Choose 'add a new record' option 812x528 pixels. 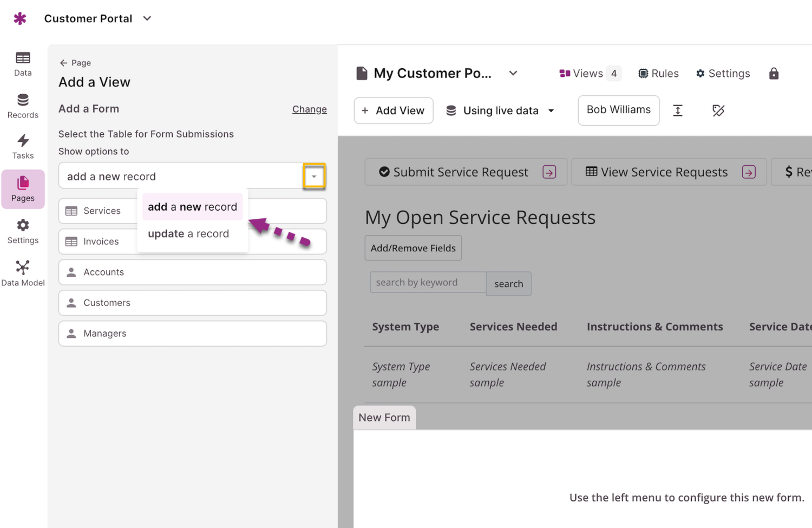pos(192,207)
